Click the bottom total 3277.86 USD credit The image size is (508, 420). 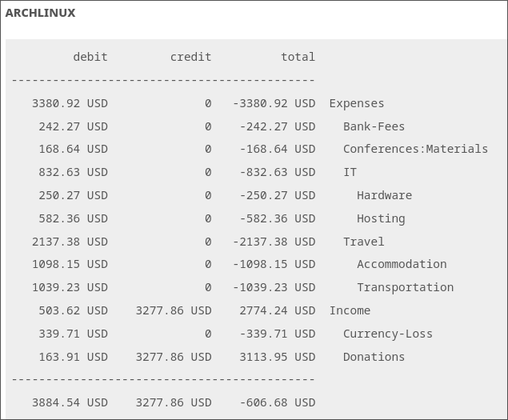pos(174,402)
